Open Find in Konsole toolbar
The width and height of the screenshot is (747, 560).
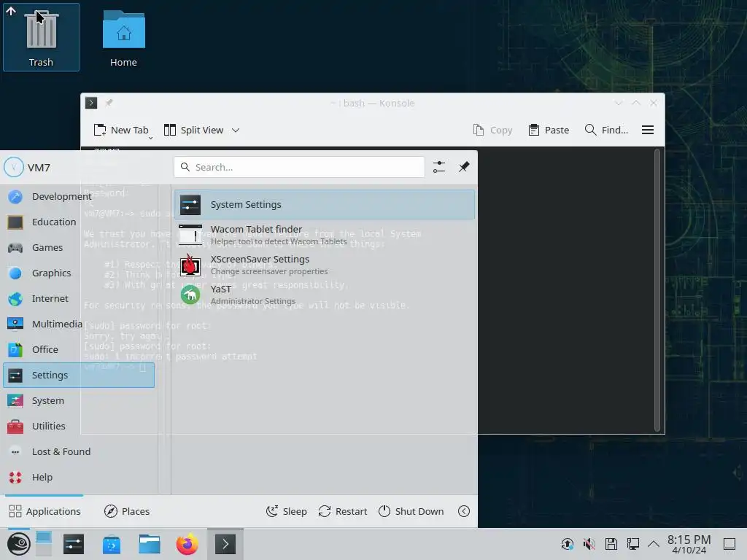coord(606,130)
